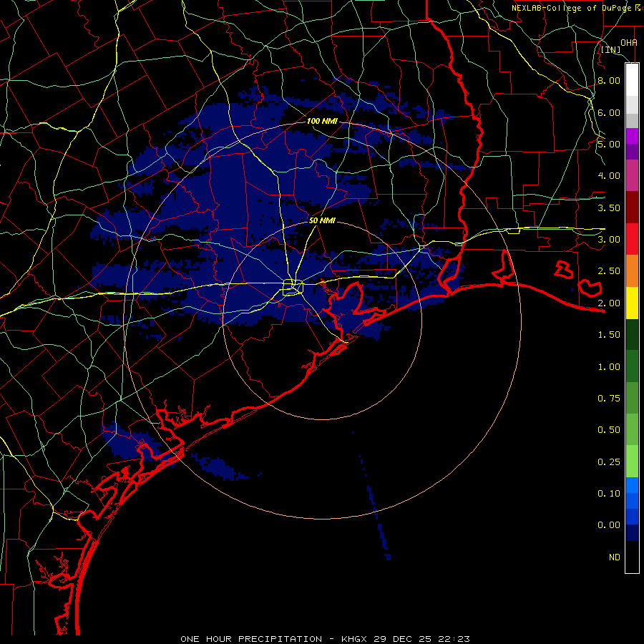Select the light blue swatch above 0.10
The image size is (644, 644).
(632, 485)
